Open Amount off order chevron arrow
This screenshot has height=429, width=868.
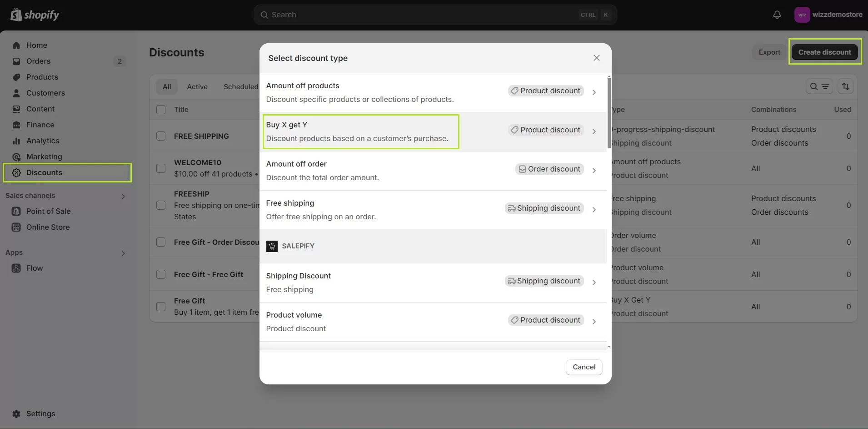[594, 170]
